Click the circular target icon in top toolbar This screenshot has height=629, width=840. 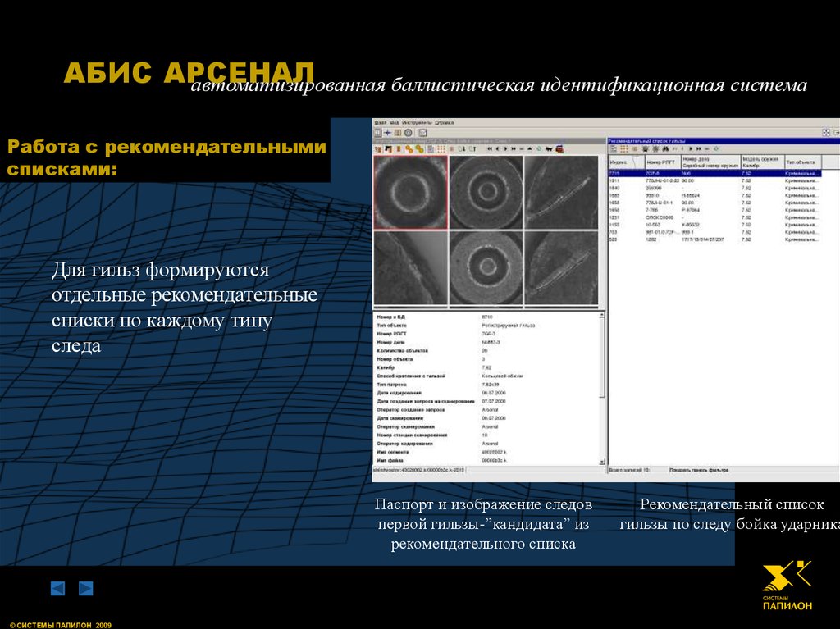(408, 132)
